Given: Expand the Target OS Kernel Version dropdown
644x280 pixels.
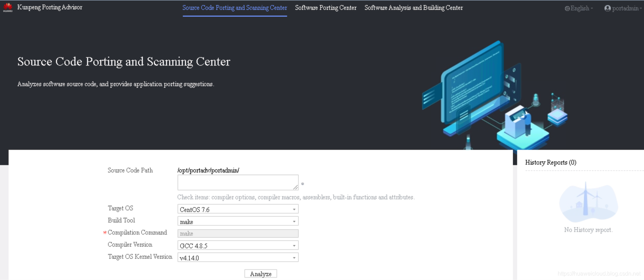Looking at the screenshot, I should point(238,258).
